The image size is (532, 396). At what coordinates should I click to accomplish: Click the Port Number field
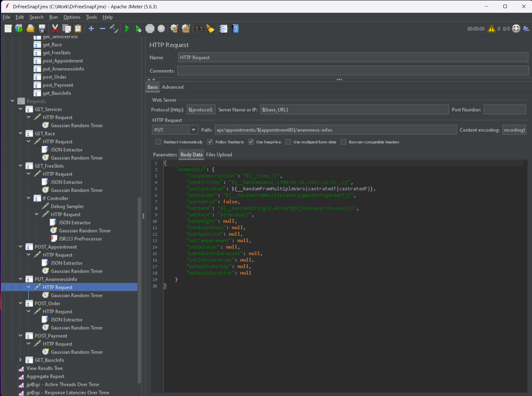(505, 110)
